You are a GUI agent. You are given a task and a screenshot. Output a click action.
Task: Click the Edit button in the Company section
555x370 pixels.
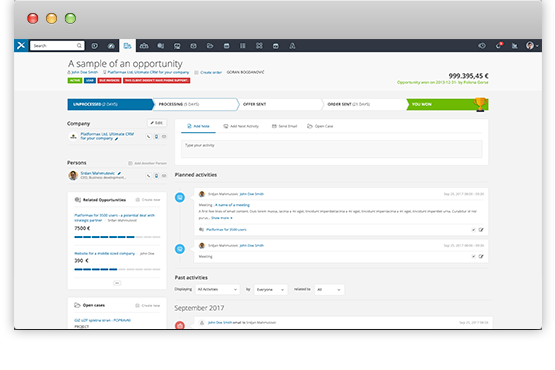[x=156, y=123]
